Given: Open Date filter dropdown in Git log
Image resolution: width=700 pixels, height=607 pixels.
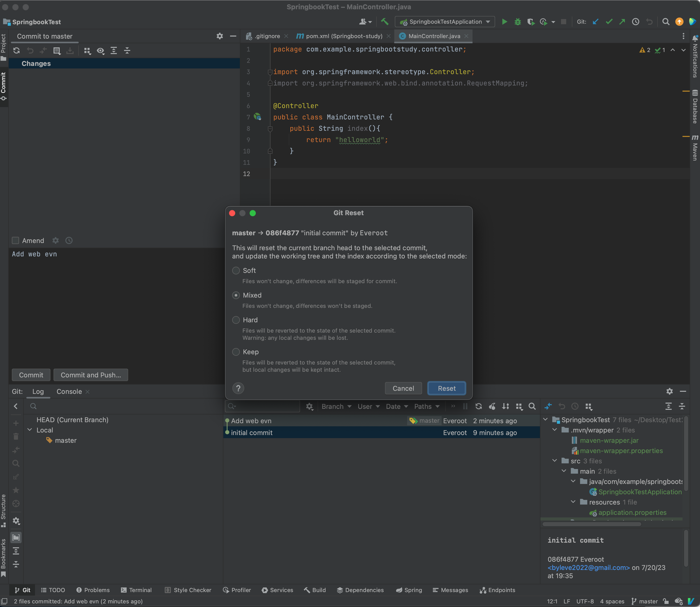Looking at the screenshot, I should (397, 406).
